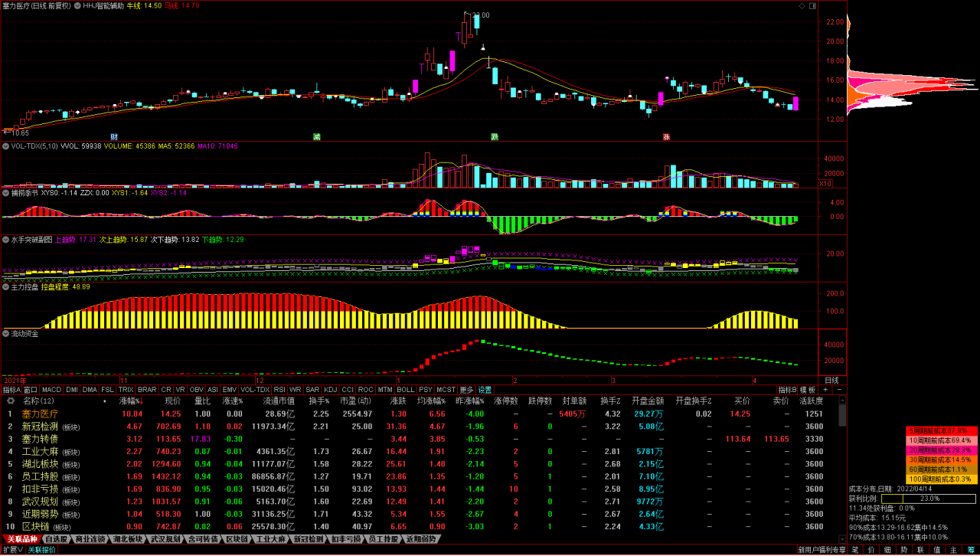Click the 筹 chip distribution icon
Image resolution: width=980 pixels, height=556 pixels.
972,550
